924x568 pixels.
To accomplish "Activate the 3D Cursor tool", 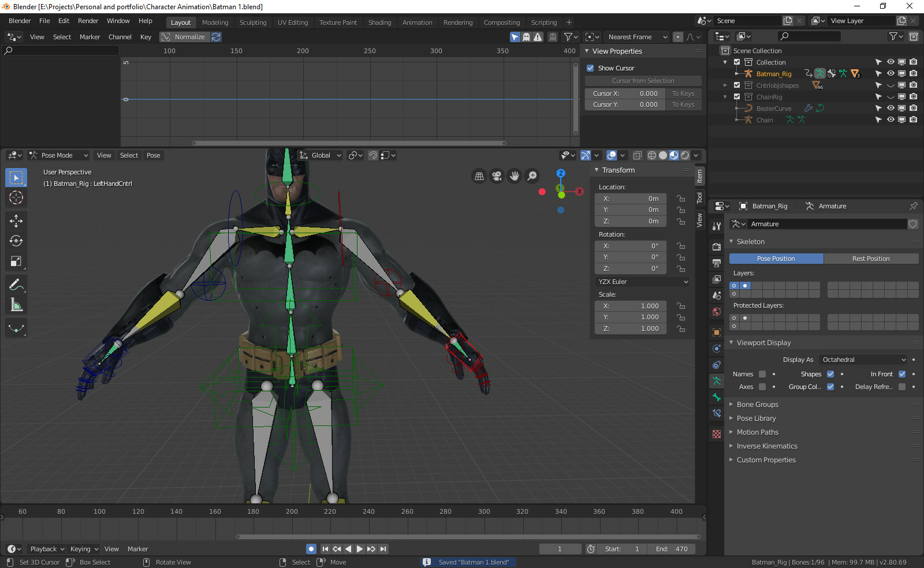I will [16, 197].
